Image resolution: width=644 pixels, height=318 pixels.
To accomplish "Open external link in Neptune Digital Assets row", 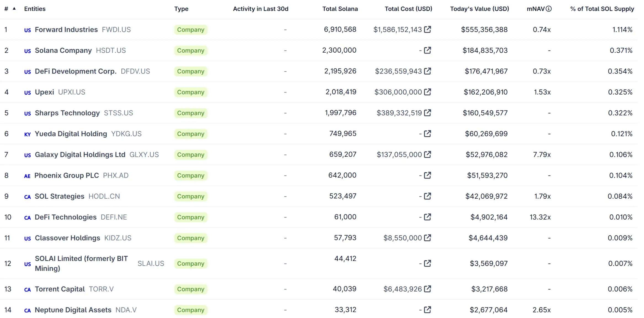I will 427,310.
